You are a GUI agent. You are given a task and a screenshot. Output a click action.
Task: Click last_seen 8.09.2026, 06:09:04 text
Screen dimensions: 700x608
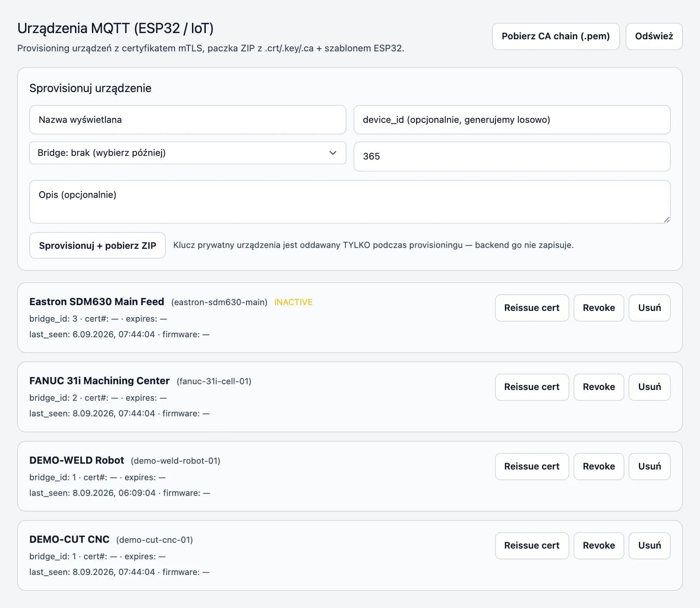tap(92, 493)
